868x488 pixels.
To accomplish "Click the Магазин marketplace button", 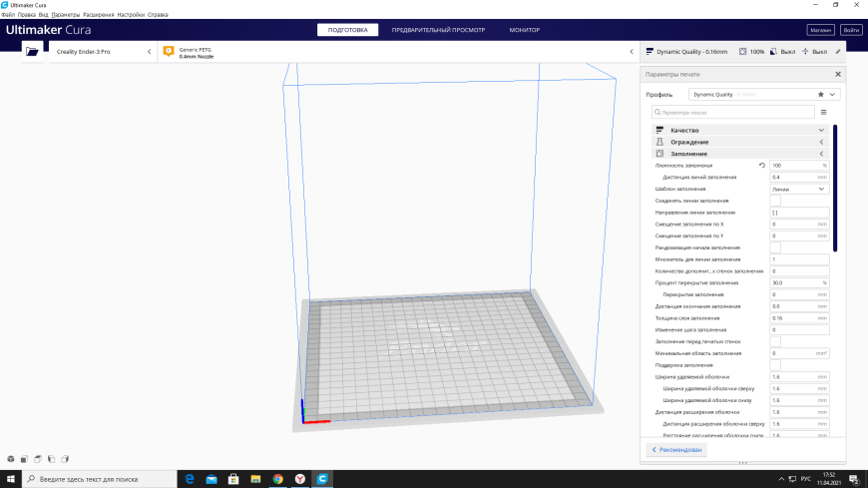I will [x=820, y=30].
